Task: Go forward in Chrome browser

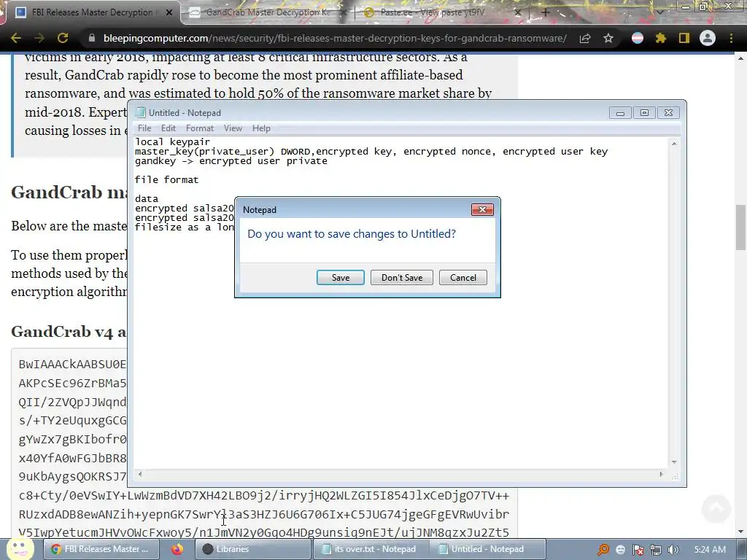Action: (x=39, y=38)
